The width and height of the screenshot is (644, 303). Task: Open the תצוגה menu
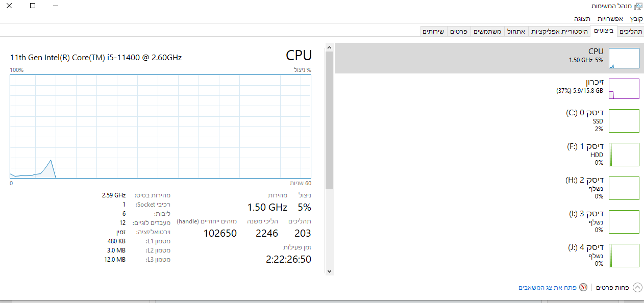pyautogui.click(x=582, y=18)
